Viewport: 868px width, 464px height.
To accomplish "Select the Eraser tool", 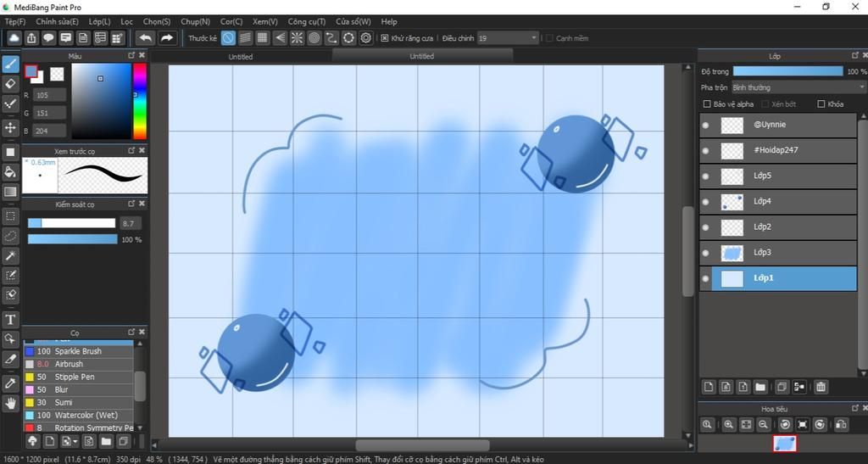I will click(x=10, y=84).
